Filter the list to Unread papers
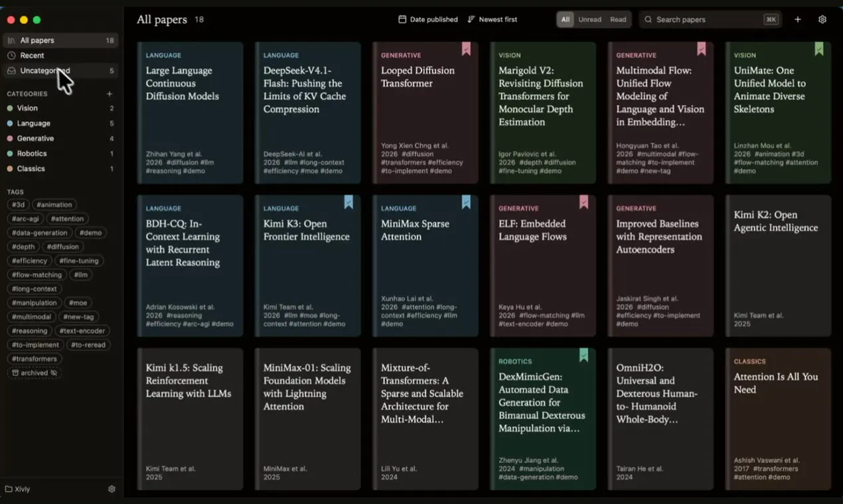 pos(589,20)
